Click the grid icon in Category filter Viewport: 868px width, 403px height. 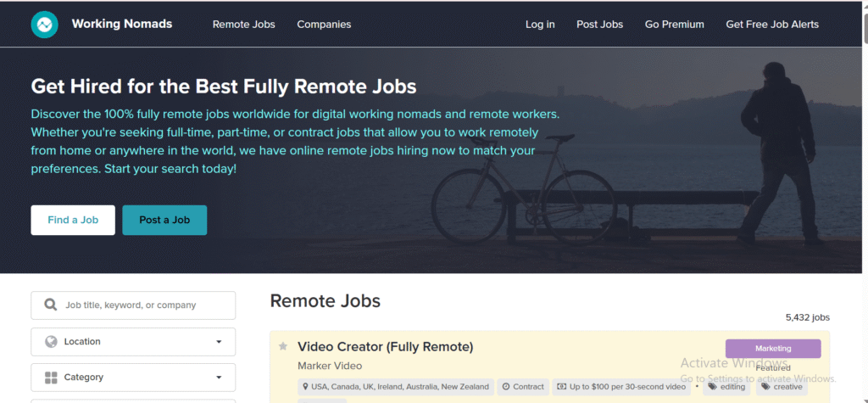pyautogui.click(x=51, y=378)
